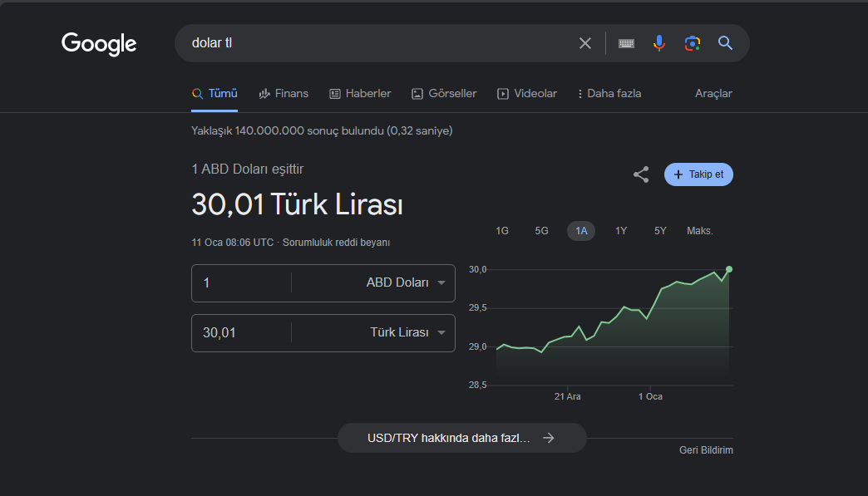Viewport: 868px width, 496px height.
Task: Select the 5Y chart range
Action: click(660, 231)
